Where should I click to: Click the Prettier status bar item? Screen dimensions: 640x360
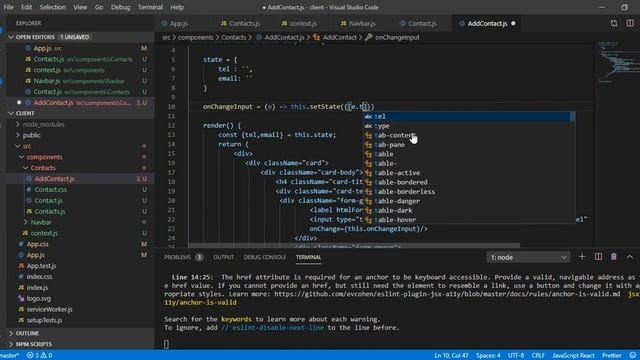[611, 356]
